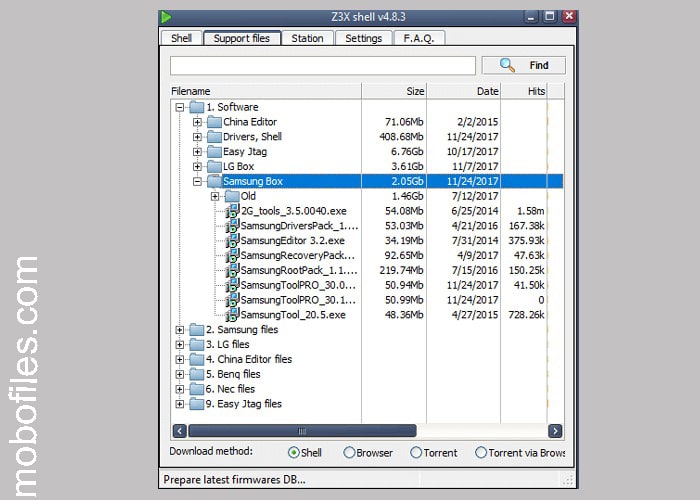Expand the Drivers, Shell node
Image resolution: width=700 pixels, height=500 pixels.
click(x=197, y=137)
